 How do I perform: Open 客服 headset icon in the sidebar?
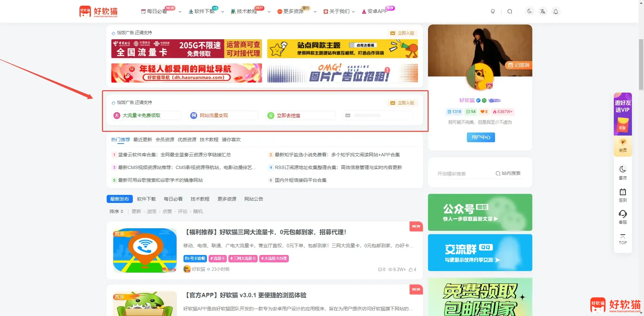(623, 217)
